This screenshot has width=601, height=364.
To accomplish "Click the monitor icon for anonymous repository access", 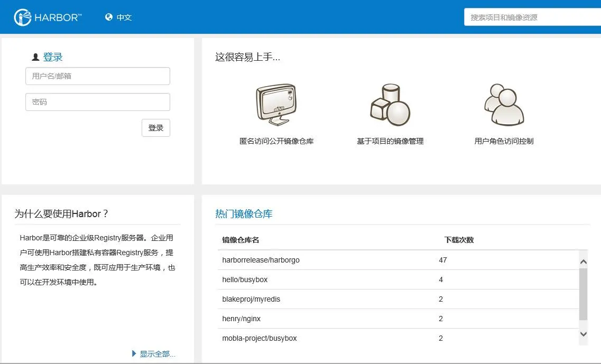I will tap(276, 105).
